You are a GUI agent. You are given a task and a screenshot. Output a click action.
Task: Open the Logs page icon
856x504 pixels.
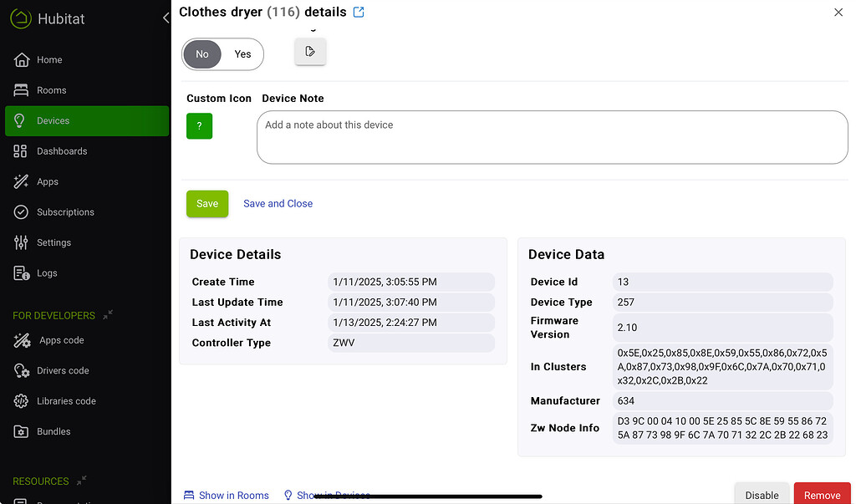click(x=22, y=273)
